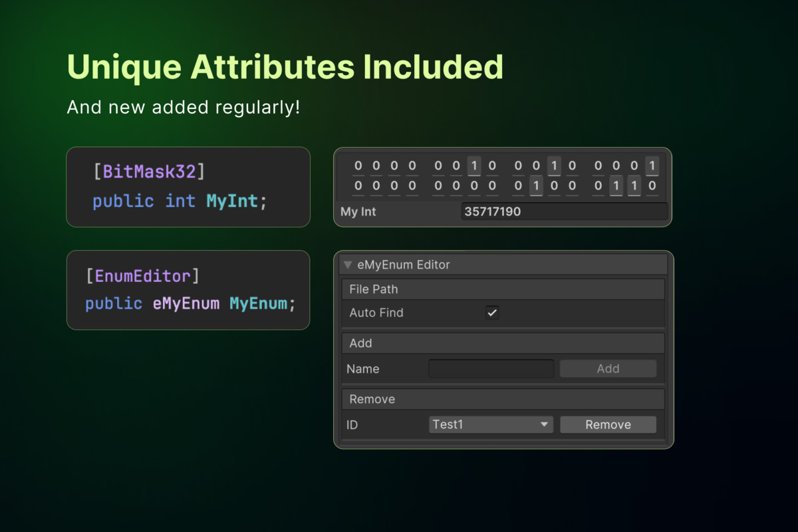Uncheck the Auto Find checkbox
The height and width of the screenshot is (532, 798).
click(x=492, y=313)
